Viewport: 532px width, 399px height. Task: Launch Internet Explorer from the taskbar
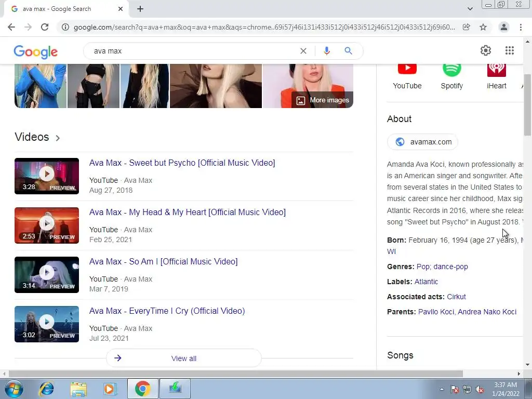46,389
